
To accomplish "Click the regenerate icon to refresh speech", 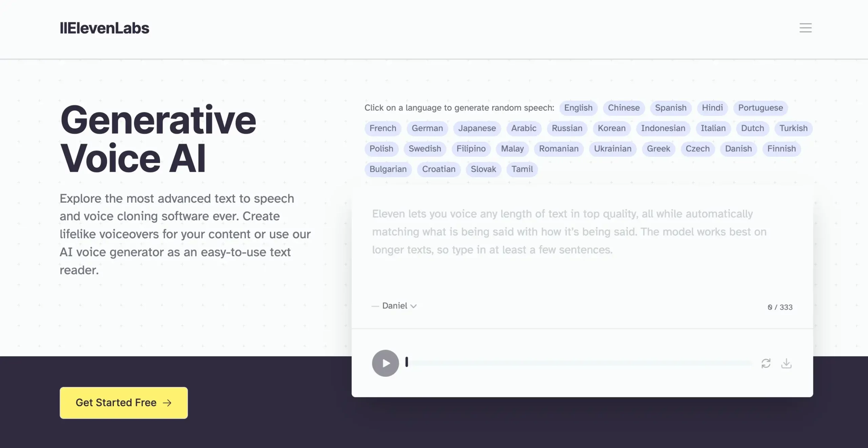I will tap(766, 363).
